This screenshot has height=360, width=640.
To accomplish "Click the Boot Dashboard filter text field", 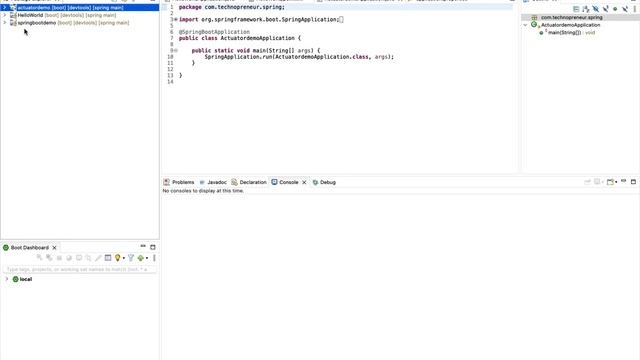I will 80,269.
